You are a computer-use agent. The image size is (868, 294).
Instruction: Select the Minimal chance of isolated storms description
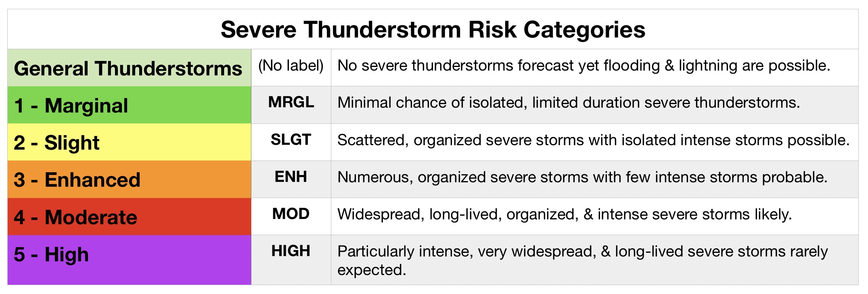click(568, 103)
